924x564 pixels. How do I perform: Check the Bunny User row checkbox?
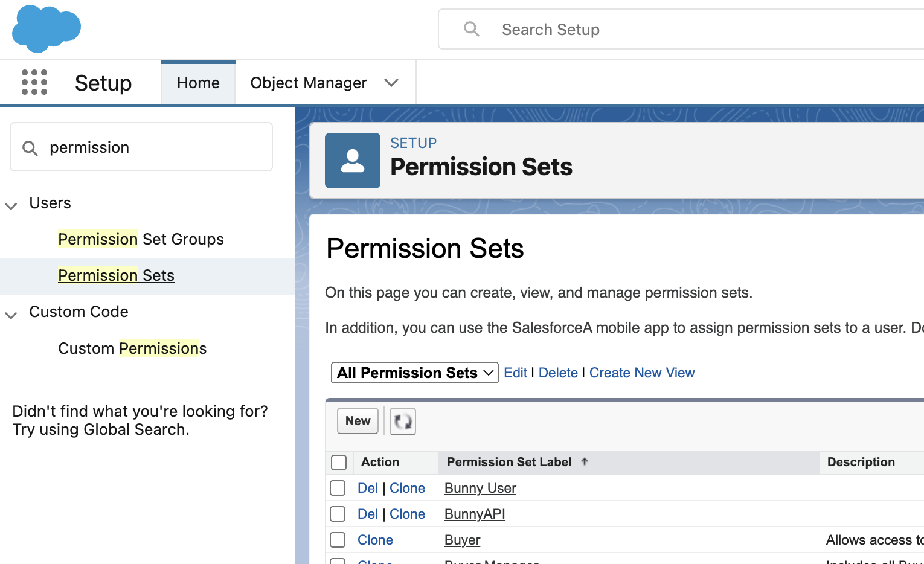click(338, 488)
